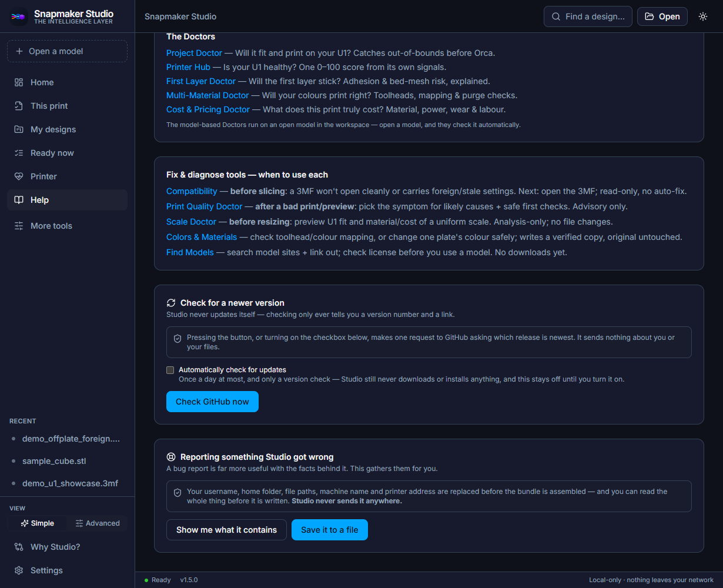The width and height of the screenshot is (723, 588).
Task: Click the shield icon in bug report privacy notice
Action: click(178, 493)
